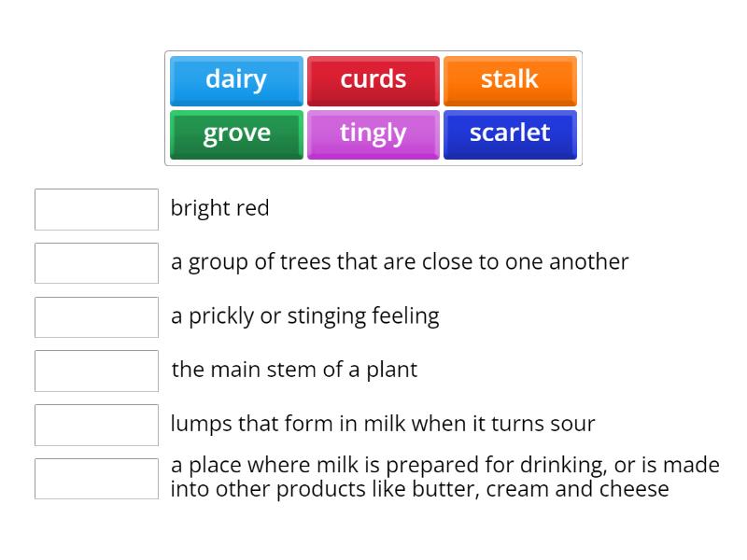Choose the blank slot for 'main stem of a plant'
The width and height of the screenshot is (747, 560).
tap(96, 371)
